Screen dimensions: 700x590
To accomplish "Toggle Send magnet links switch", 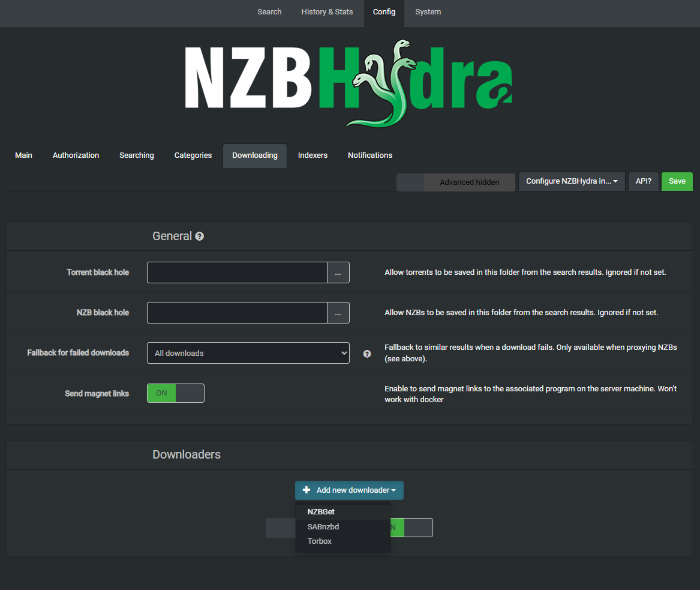I will coord(175,393).
